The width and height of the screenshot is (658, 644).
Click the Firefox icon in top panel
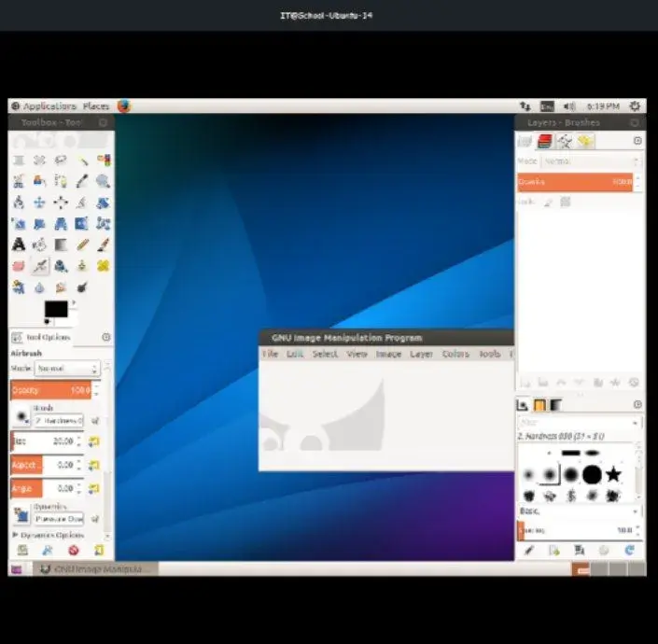click(x=123, y=106)
